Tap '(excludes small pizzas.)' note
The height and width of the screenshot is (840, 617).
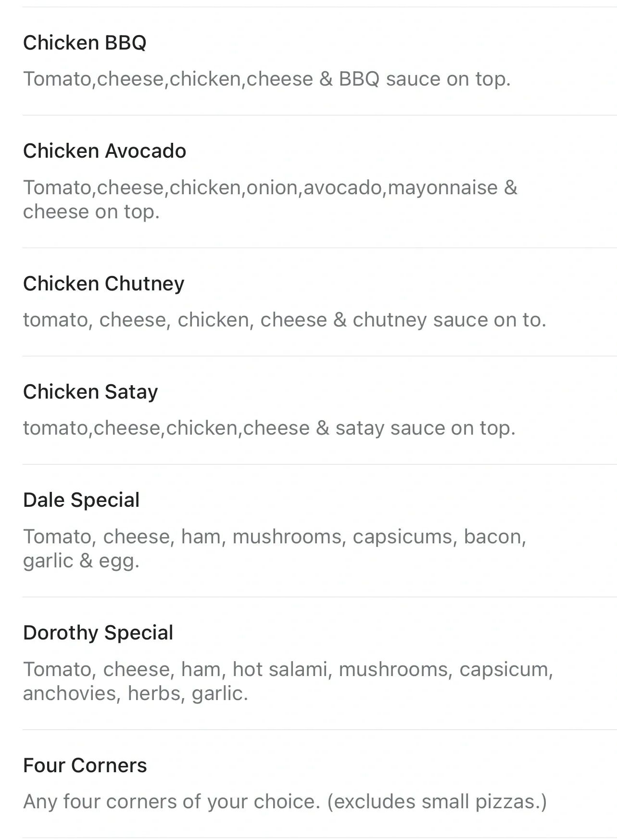pyautogui.click(x=437, y=802)
